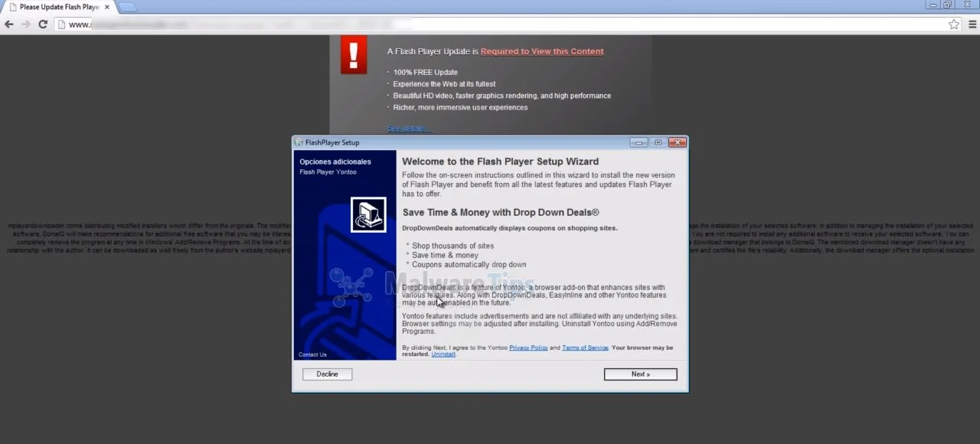Click the browser forward arrow
The image size is (980, 444).
[x=26, y=24]
